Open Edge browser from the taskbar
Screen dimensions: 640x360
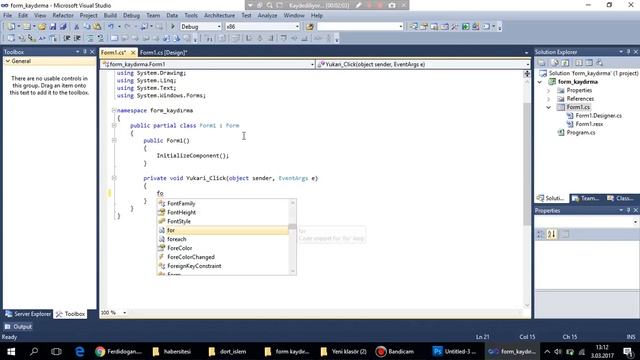coord(80,351)
